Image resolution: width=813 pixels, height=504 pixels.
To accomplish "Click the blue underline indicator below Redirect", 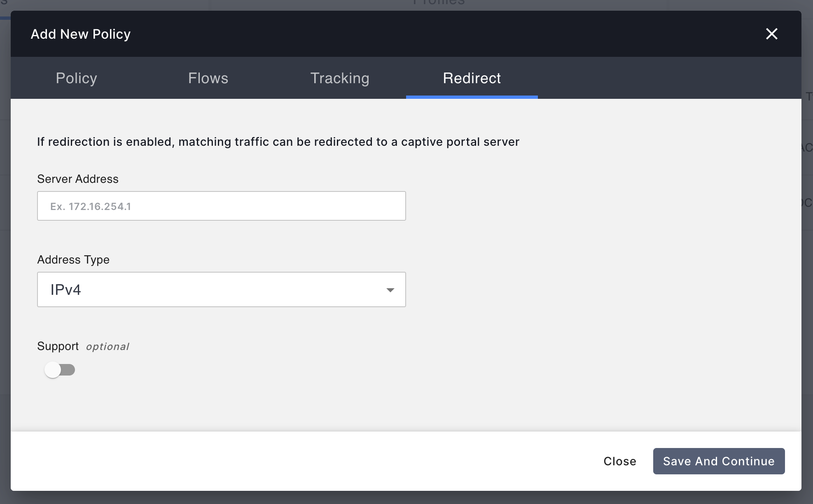I will coord(472,97).
